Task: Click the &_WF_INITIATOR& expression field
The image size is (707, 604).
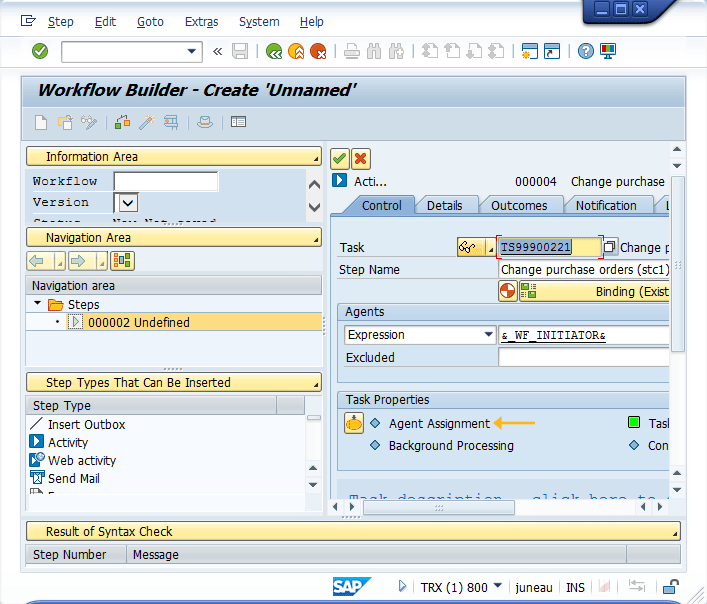Action: point(584,335)
